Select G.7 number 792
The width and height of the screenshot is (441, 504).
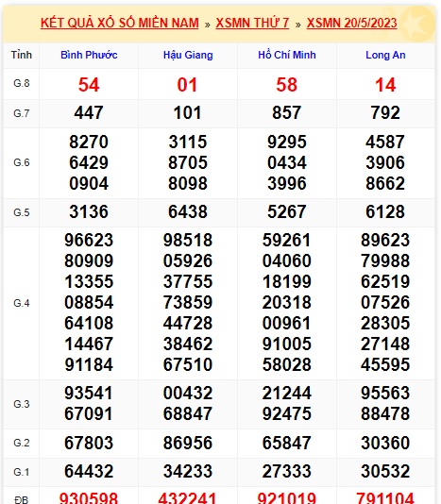point(385,113)
